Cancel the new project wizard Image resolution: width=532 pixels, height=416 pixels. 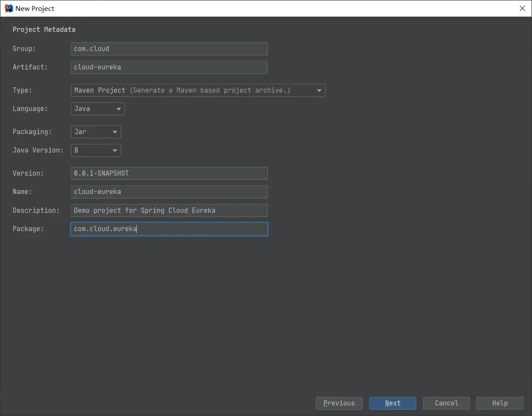[x=446, y=403]
